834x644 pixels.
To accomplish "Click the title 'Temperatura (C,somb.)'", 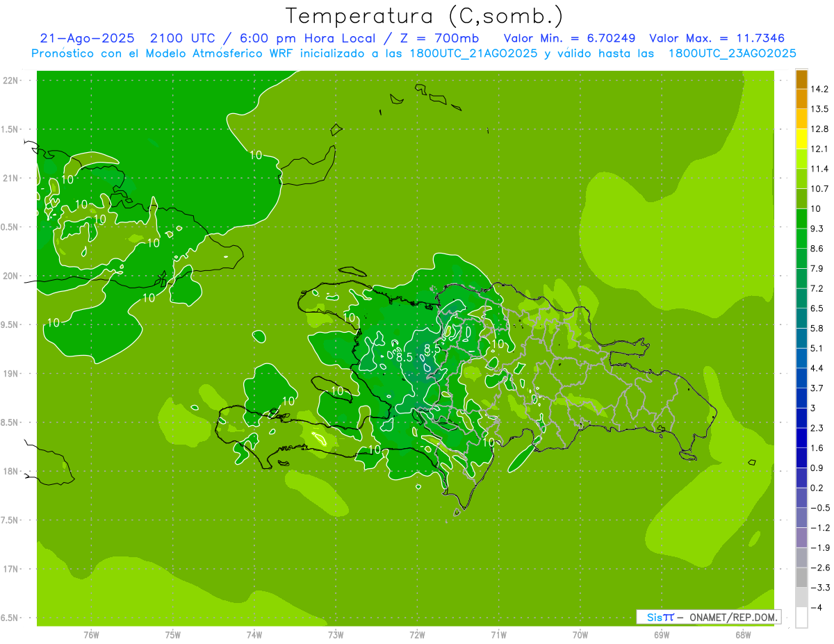I will click(x=424, y=16).
